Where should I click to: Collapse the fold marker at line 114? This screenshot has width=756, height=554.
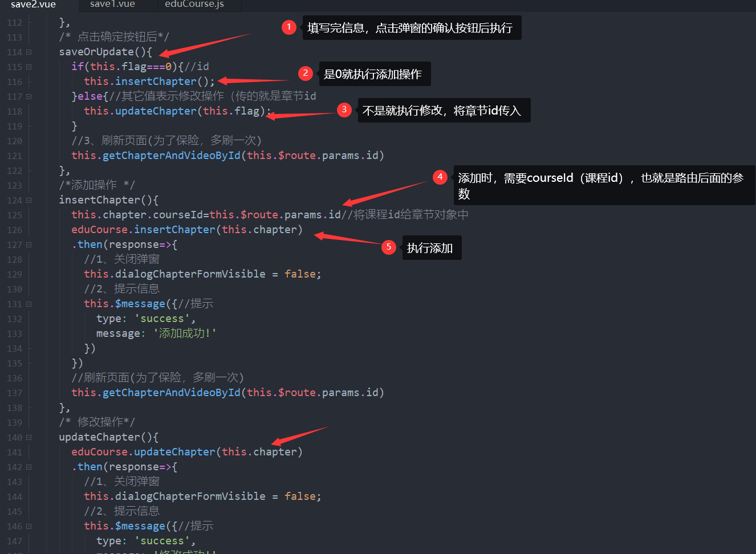pyautogui.click(x=29, y=52)
